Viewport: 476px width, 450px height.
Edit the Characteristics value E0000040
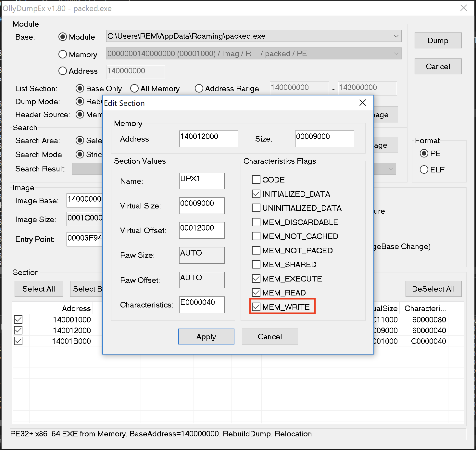[202, 305]
